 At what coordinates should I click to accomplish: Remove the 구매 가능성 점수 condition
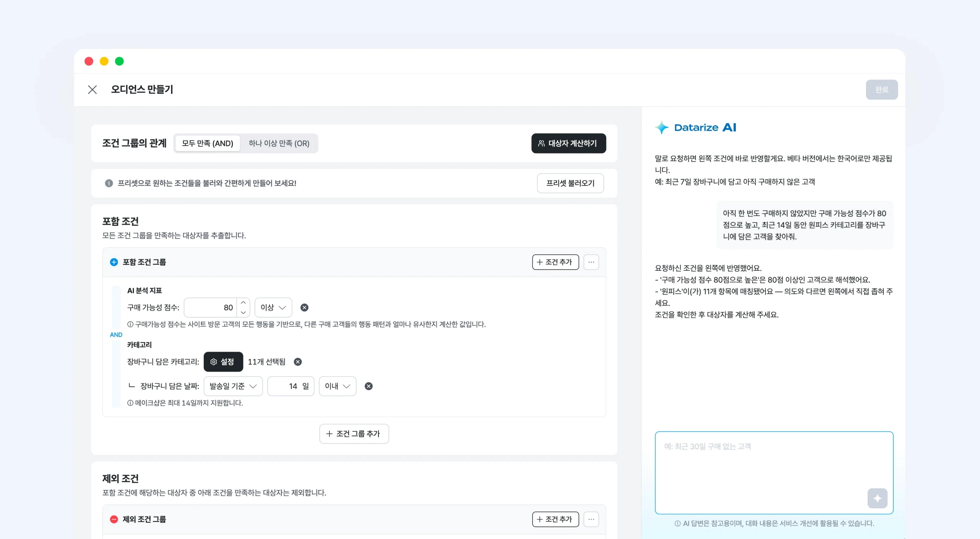click(304, 307)
